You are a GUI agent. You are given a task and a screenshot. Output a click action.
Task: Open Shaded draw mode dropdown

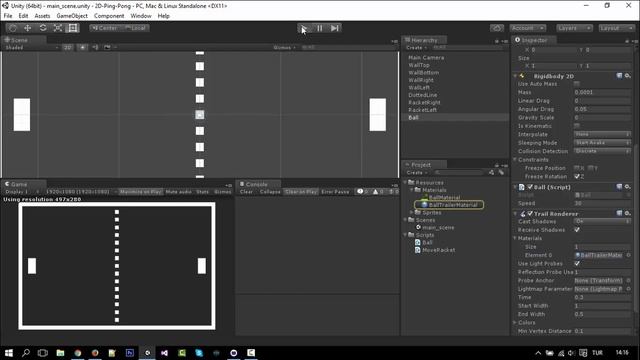pos(31,47)
